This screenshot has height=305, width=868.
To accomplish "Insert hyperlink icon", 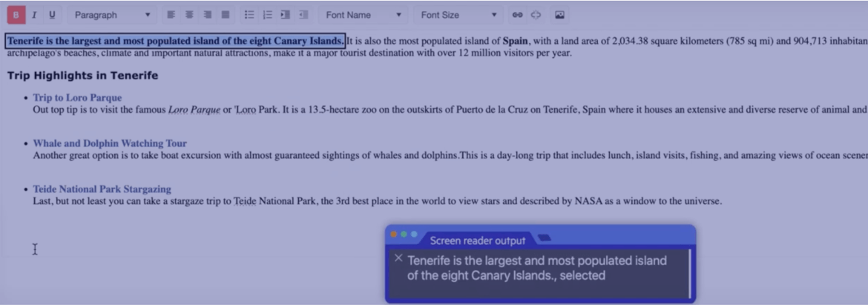I will pyautogui.click(x=518, y=15).
